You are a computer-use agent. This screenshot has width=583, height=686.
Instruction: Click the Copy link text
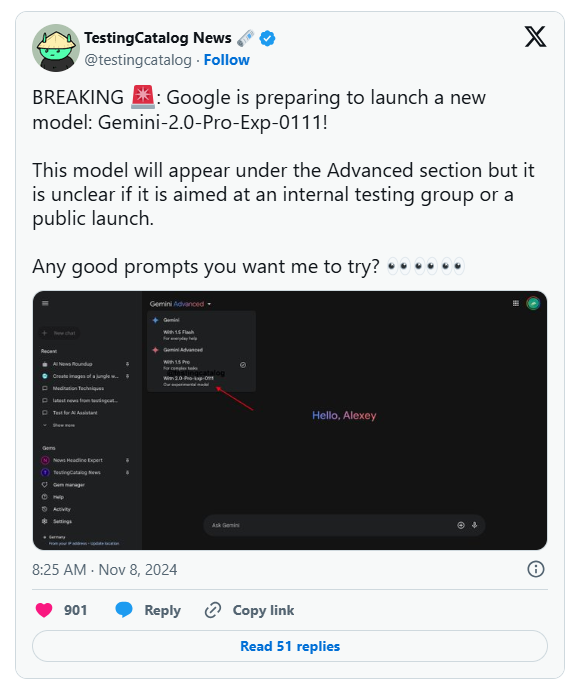[263, 610]
